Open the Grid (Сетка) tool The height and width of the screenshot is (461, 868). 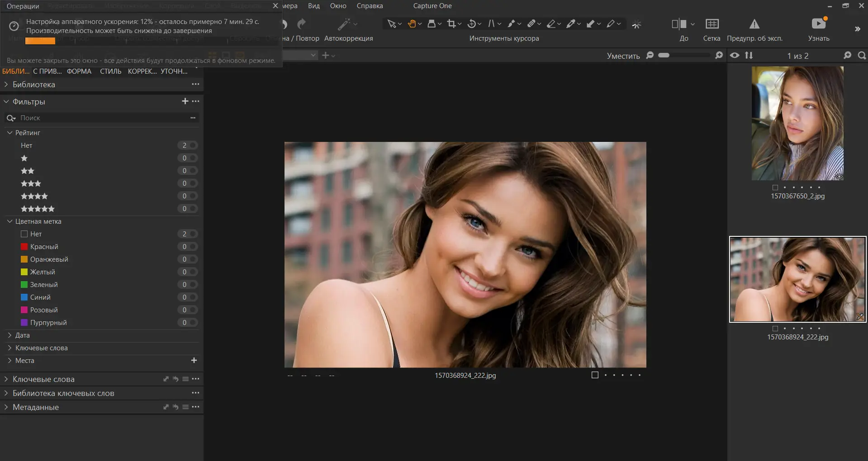coord(711,25)
